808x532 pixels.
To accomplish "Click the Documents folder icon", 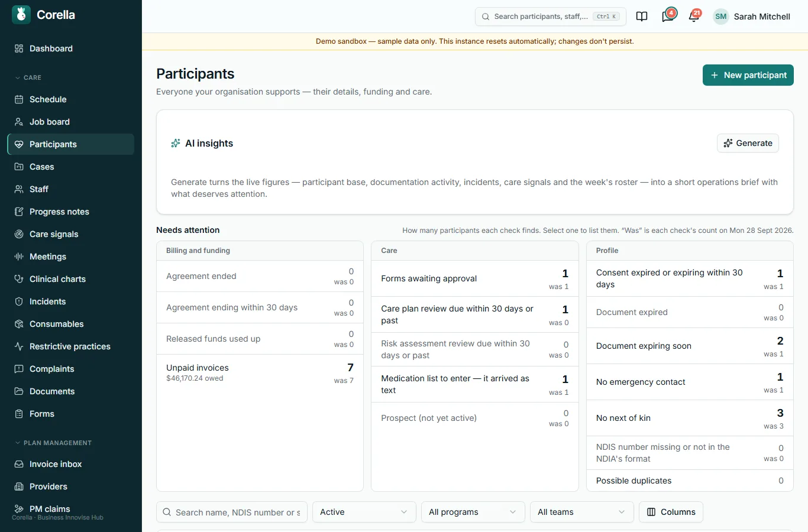I will pos(19,391).
